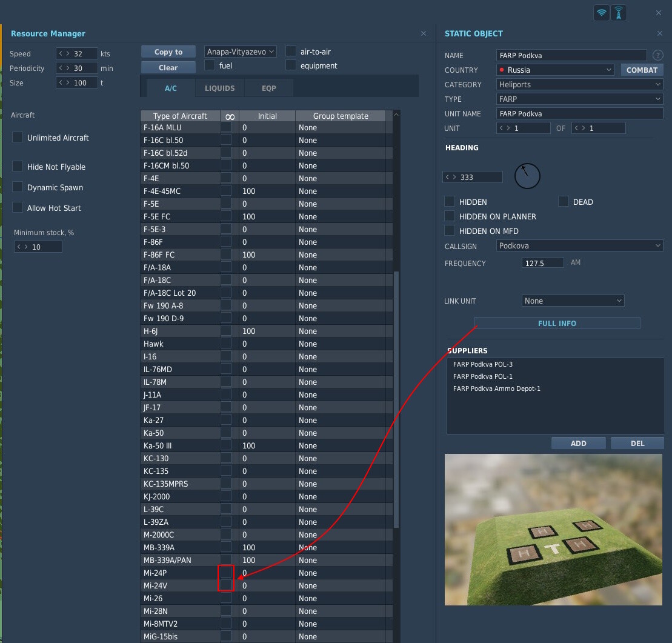Select the Mi-8MTV2 aircraft row
This screenshot has height=643, width=672.
267,624
